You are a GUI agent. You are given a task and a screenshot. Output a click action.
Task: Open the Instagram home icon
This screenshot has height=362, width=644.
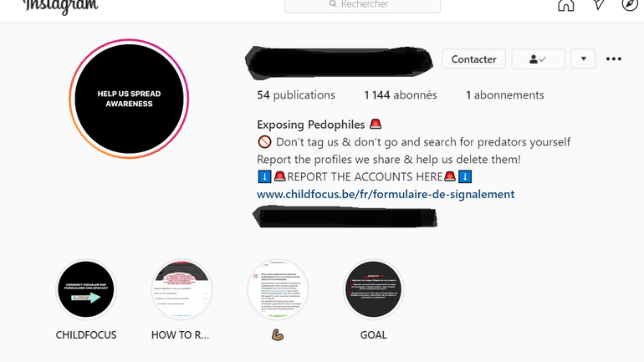(x=565, y=5)
